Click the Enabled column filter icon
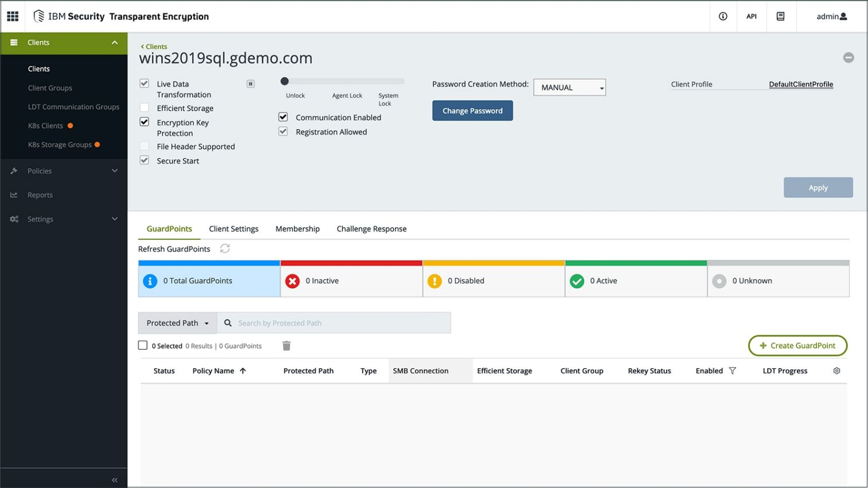Screen dimensions: 868x488 coord(732,371)
